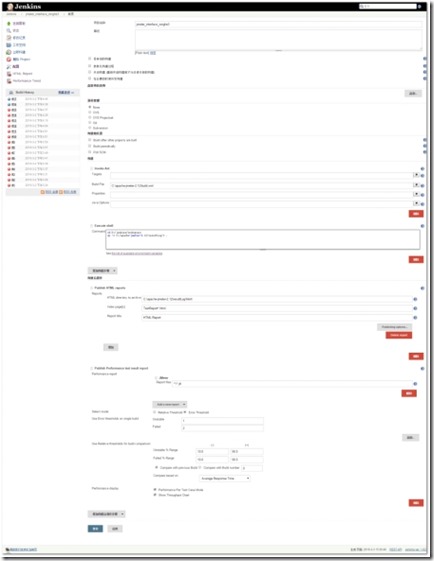
Task: Click the blue Save button
Action: pyautogui.click(x=96, y=528)
